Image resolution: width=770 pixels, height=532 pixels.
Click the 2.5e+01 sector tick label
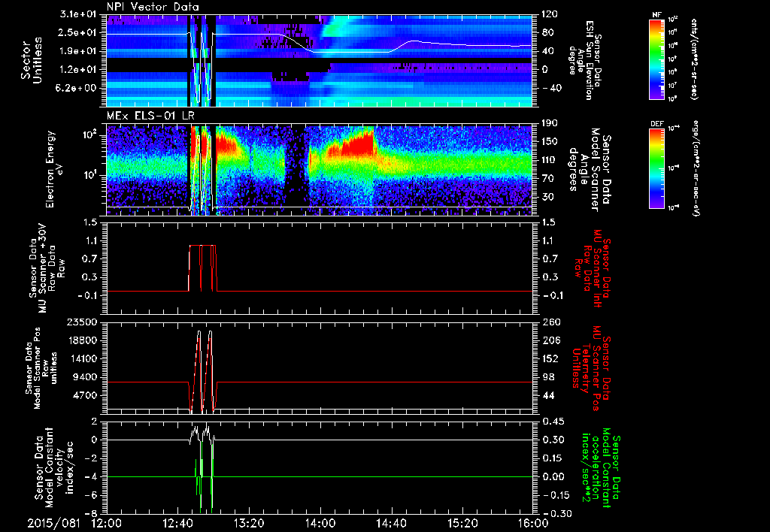pyautogui.click(x=76, y=32)
